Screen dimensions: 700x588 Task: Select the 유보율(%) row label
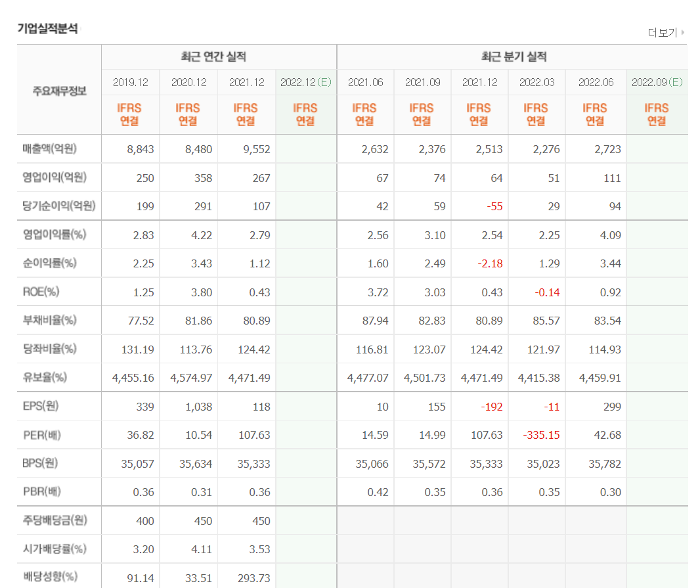45,377
